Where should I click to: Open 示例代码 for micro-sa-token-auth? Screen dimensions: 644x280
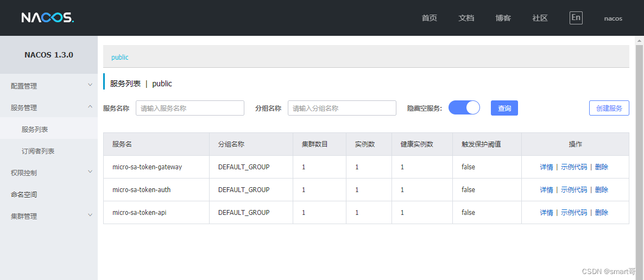[574, 190]
